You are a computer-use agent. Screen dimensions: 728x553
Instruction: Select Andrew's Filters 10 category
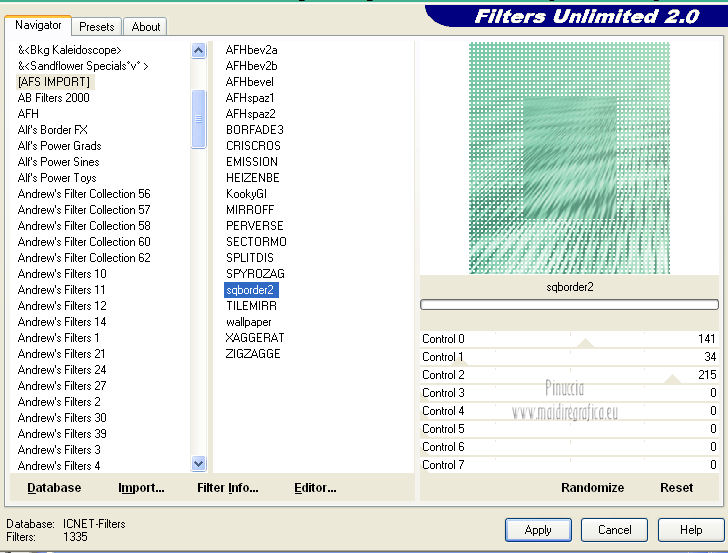[62, 274]
